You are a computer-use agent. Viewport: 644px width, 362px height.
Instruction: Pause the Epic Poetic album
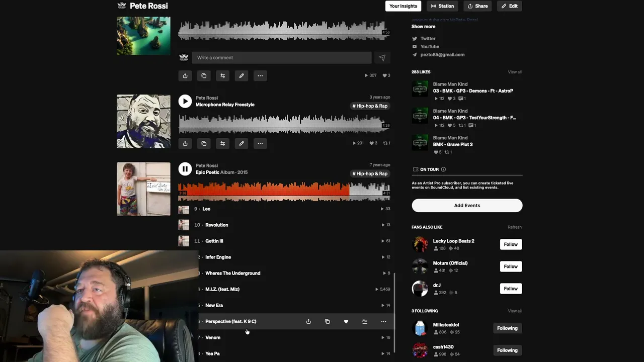185,169
